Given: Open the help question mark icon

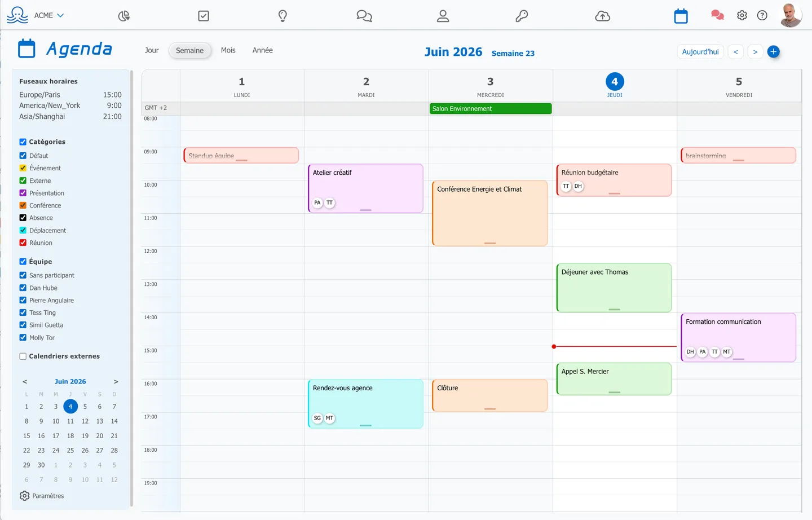Looking at the screenshot, I should click(762, 15).
